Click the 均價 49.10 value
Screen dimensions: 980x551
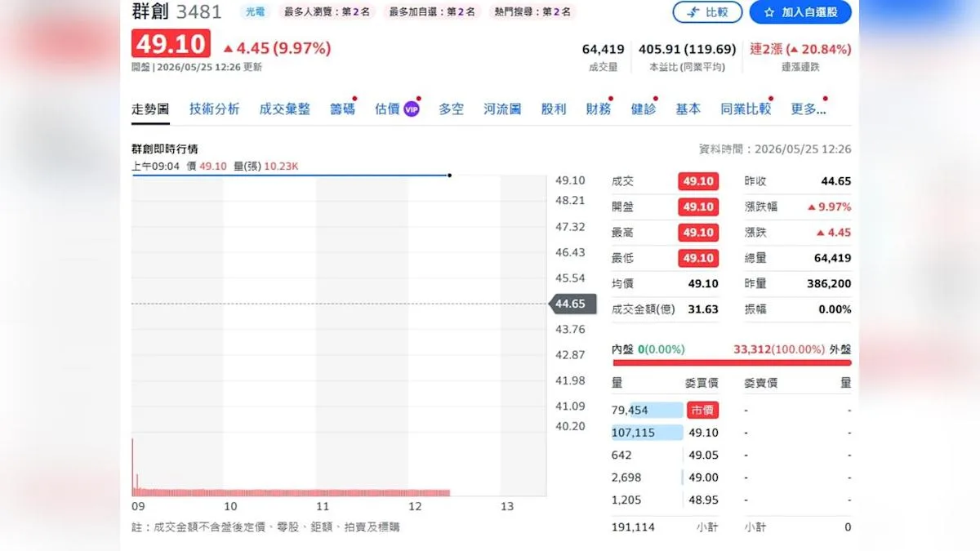pyautogui.click(x=702, y=283)
